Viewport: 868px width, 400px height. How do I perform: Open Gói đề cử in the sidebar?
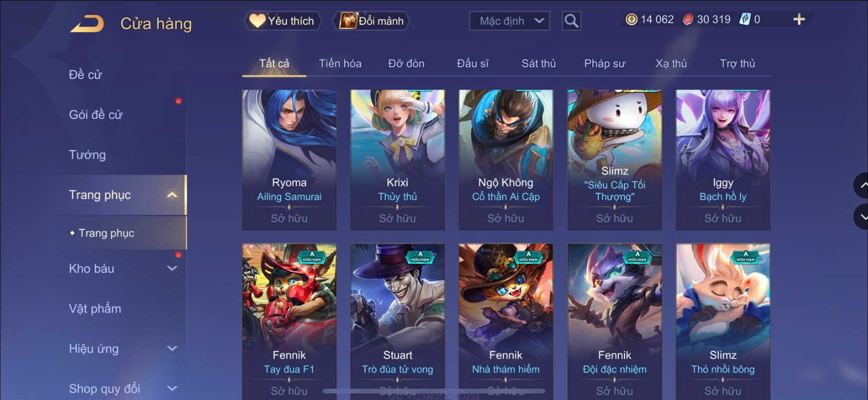(x=96, y=115)
